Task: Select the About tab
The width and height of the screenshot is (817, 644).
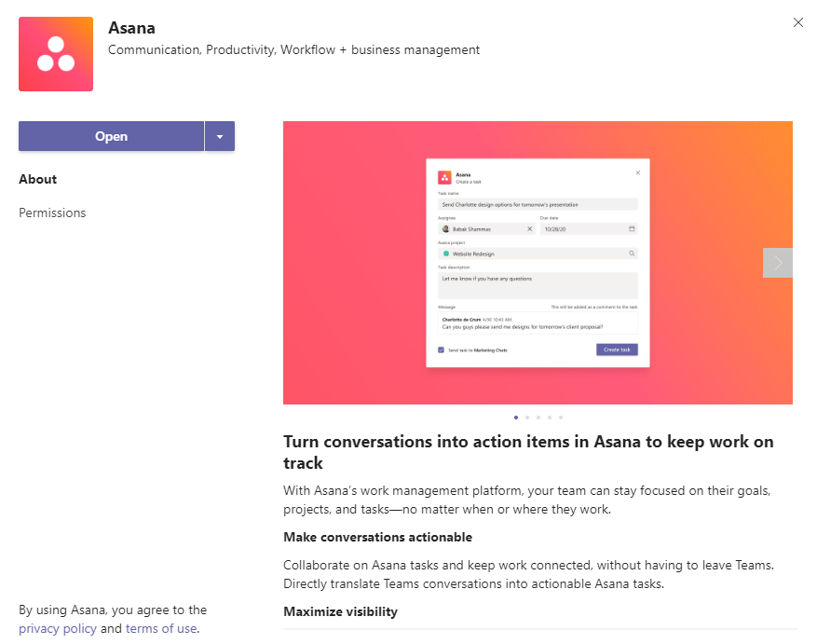Action: coord(37,179)
